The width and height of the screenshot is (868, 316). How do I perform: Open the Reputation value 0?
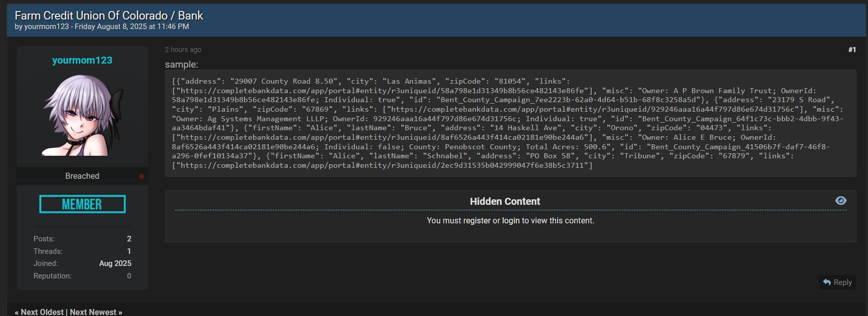pos(129,276)
